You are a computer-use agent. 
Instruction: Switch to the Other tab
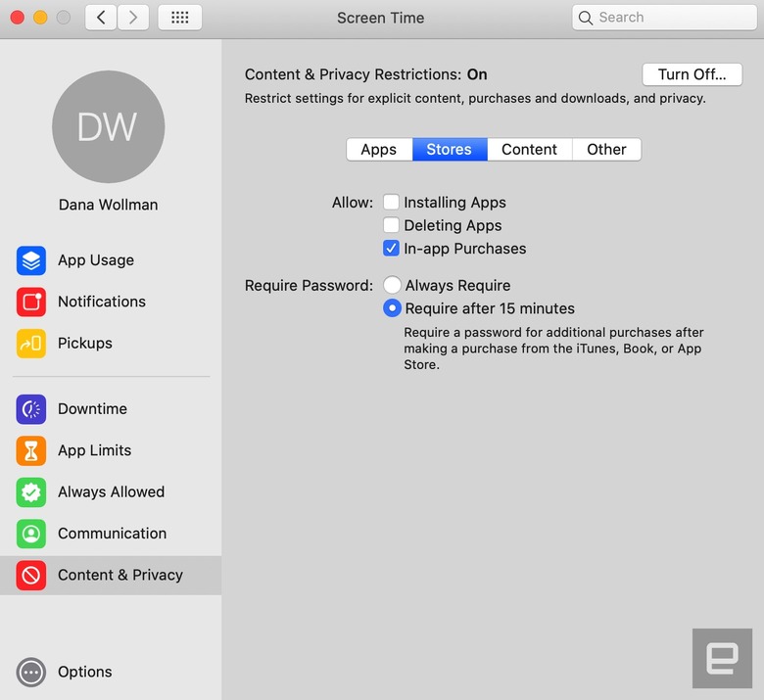pos(606,149)
